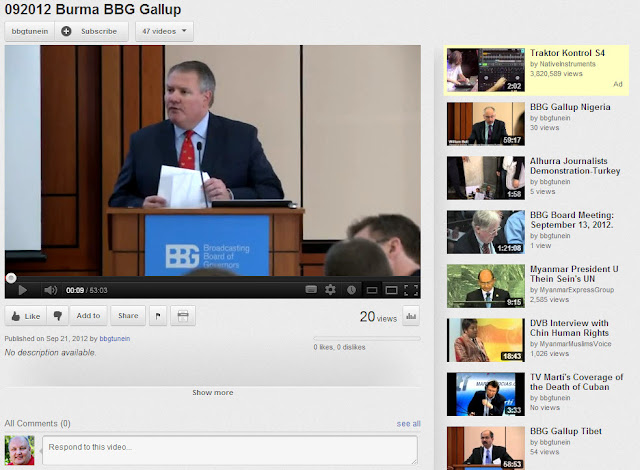Click the 092012 Burma BBG Gallup title

93,9
